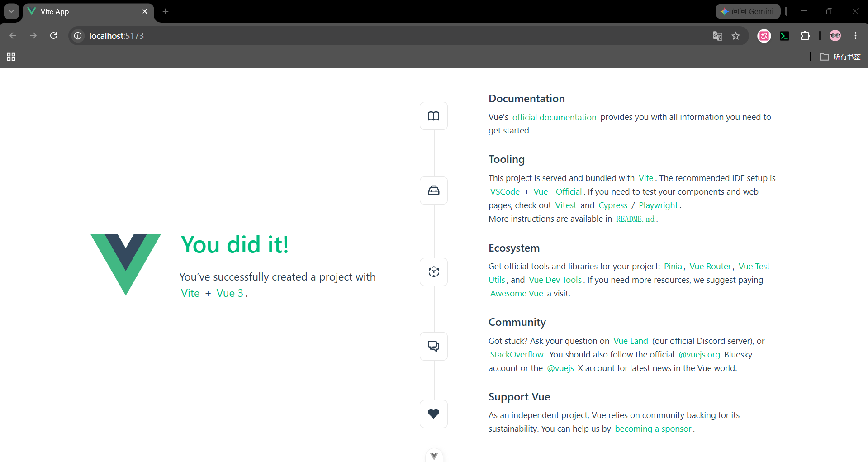This screenshot has width=868, height=462.
Task: Go forward in browser history
Action: 33,36
